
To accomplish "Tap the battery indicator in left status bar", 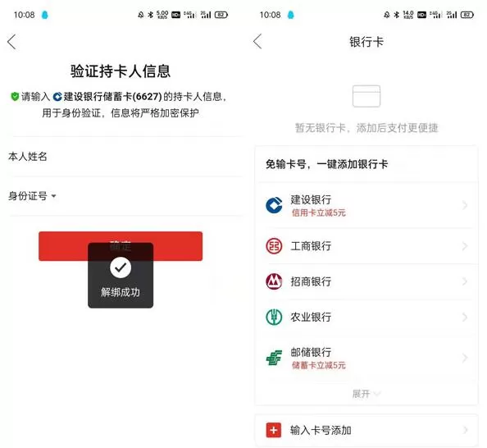I will (221, 15).
